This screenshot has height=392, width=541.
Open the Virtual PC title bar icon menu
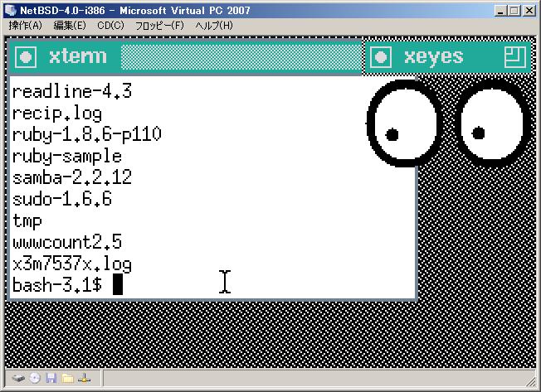click(10, 10)
